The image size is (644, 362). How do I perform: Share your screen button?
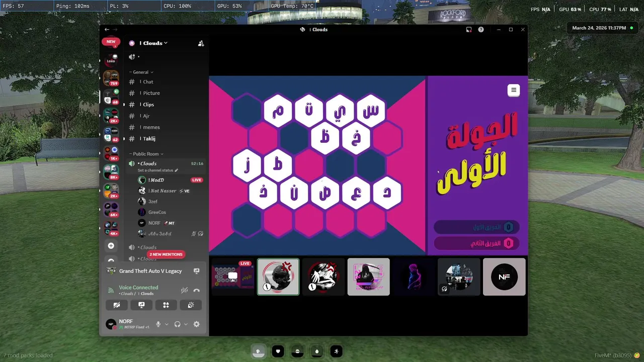[x=141, y=305]
